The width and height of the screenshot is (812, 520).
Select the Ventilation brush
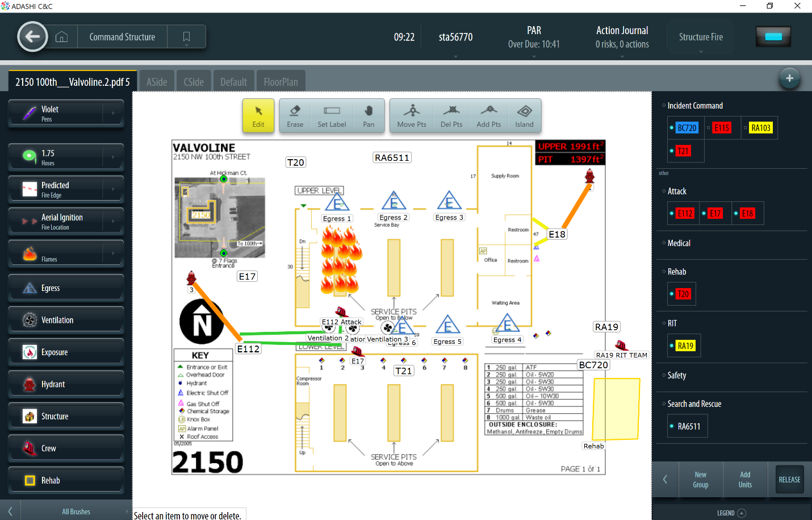(x=66, y=320)
